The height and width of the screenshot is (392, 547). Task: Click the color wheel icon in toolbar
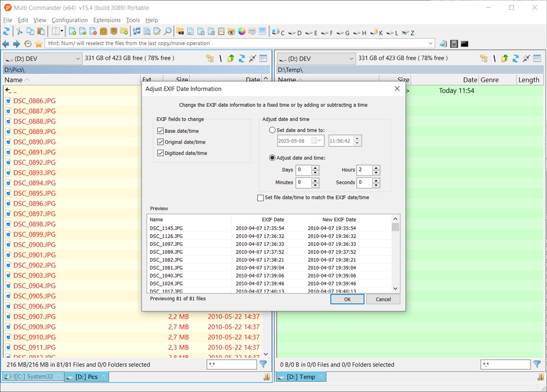point(242,31)
